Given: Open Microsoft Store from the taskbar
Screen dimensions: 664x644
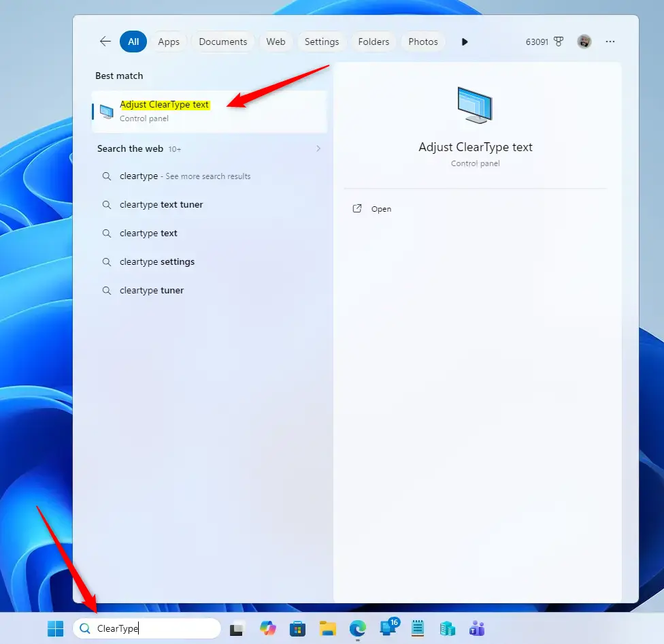Looking at the screenshot, I should point(298,629).
